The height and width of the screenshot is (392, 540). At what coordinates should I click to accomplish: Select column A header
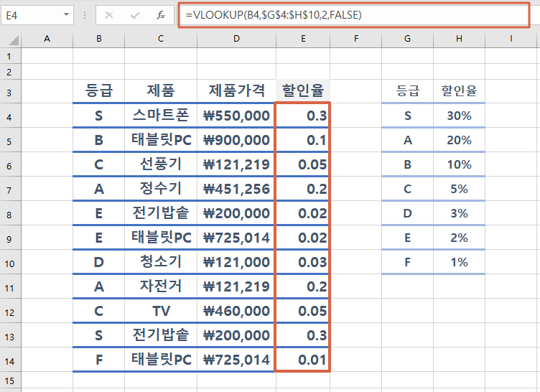click(47, 39)
